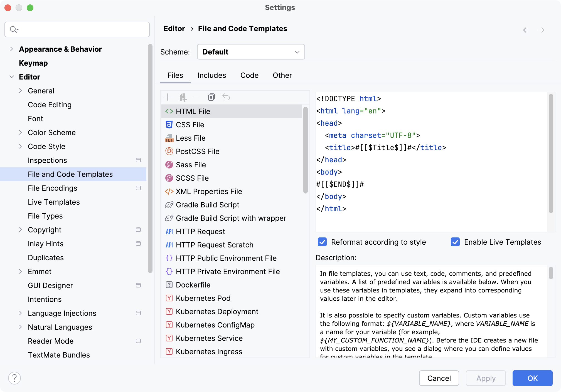Click the Duplicate template icon
561x392 pixels.
pos(211,97)
